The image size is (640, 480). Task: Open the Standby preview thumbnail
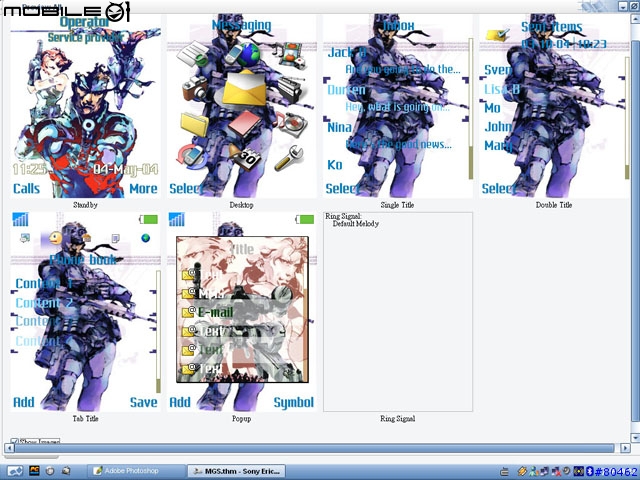click(85, 107)
